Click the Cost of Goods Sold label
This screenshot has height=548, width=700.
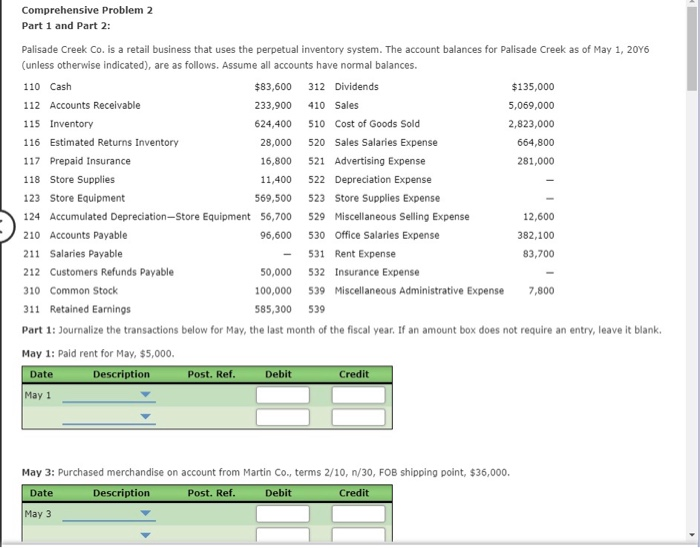(377, 124)
